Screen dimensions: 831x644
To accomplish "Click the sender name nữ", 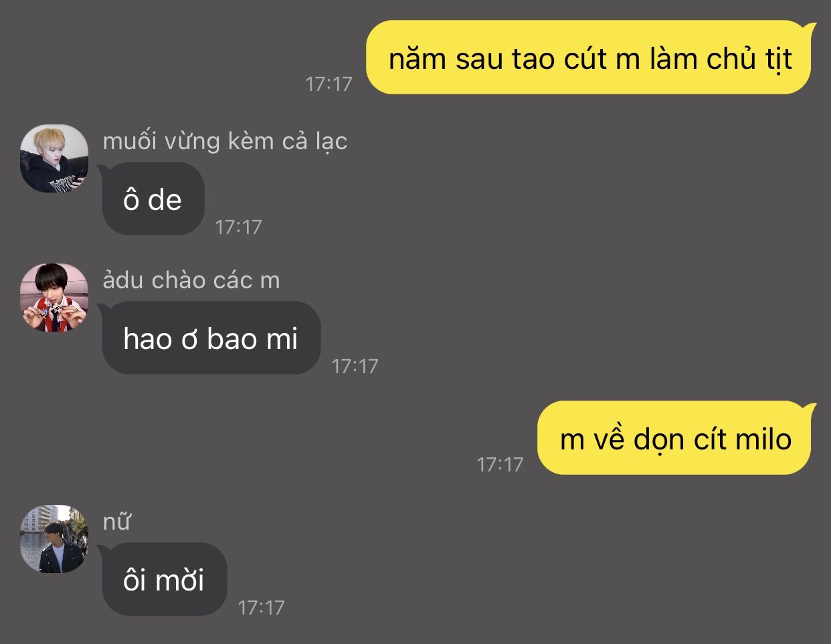I will (x=116, y=522).
